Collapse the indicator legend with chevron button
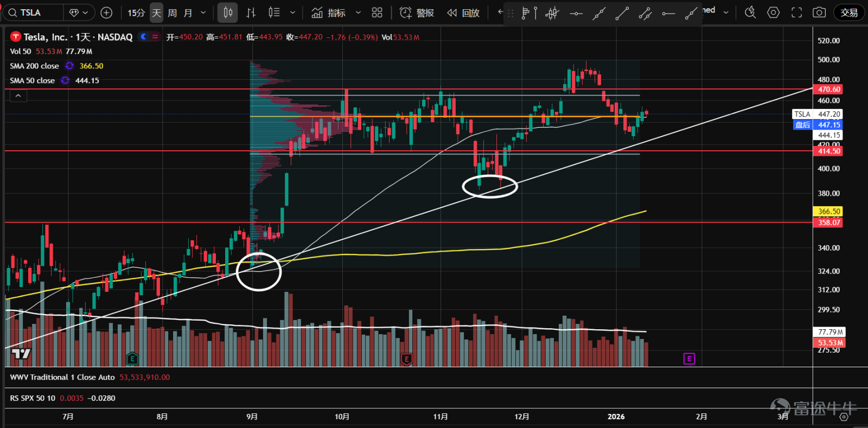 tap(18, 96)
